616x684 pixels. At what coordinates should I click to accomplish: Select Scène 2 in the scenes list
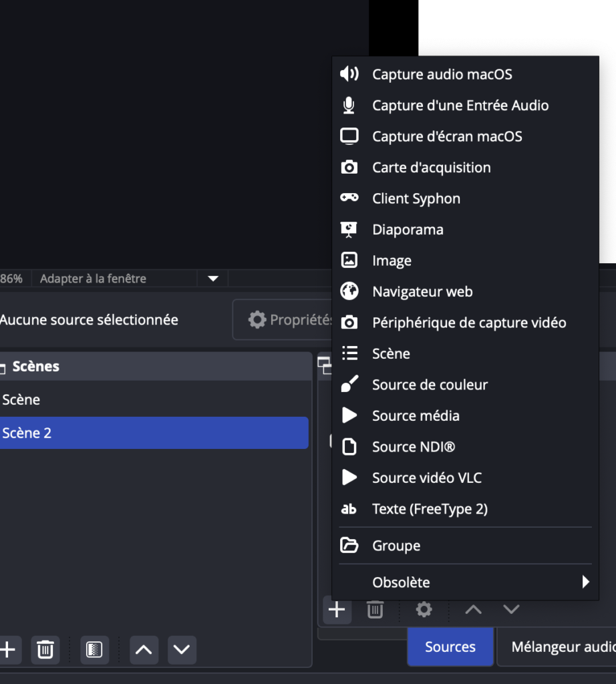coord(154,433)
